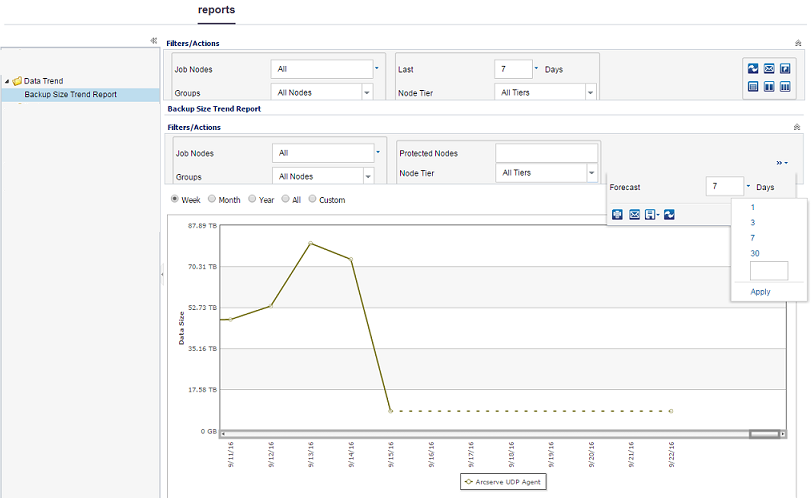
Task: Focus the Protected Nodes input field
Action: [546, 153]
